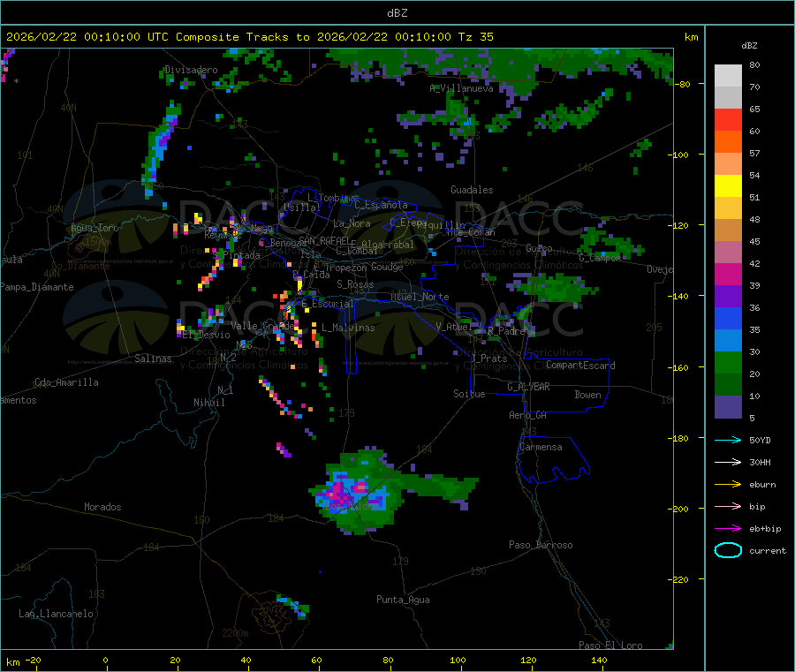Click the El_Desvio map label
The width and height of the screenshot is (795, 672).
point(206,335)
